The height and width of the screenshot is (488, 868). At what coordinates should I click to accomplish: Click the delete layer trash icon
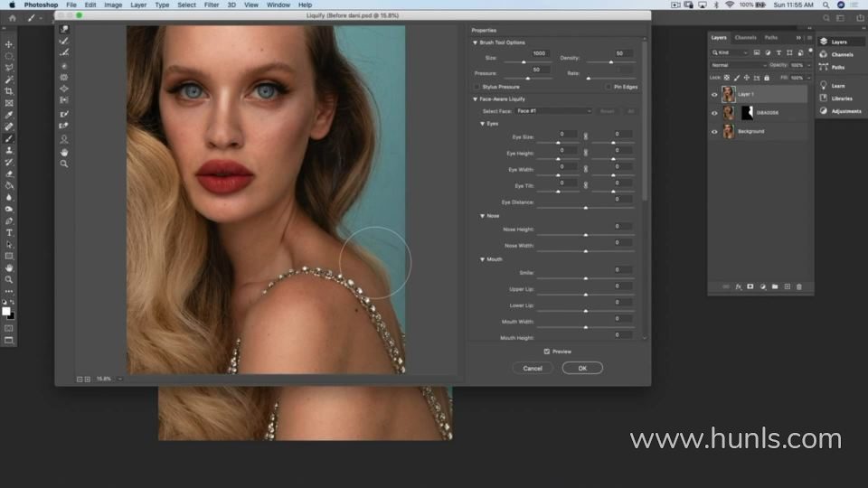pyautogui.click(x=798, y=286)
